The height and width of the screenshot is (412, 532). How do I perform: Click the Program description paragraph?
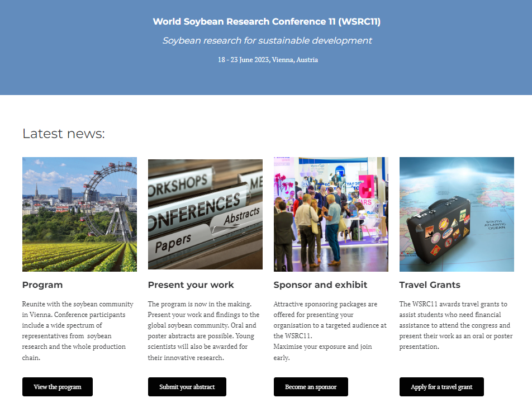tap(78, 330)
